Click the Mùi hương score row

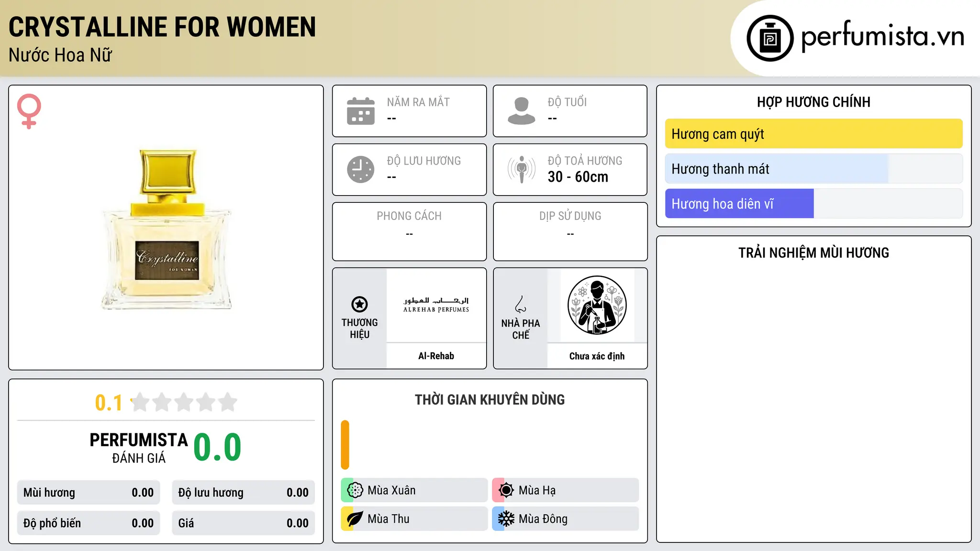(x=89, y=493)
